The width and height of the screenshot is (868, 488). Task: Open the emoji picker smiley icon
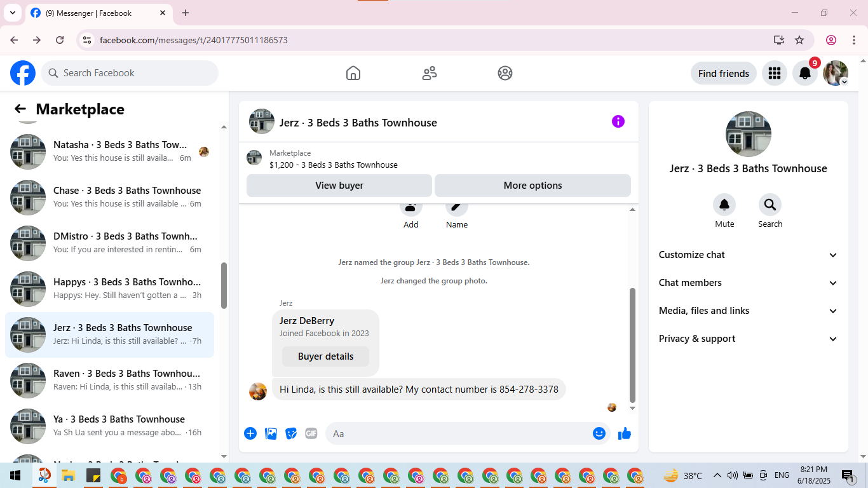pyautogui.click(x=599, y=433)
